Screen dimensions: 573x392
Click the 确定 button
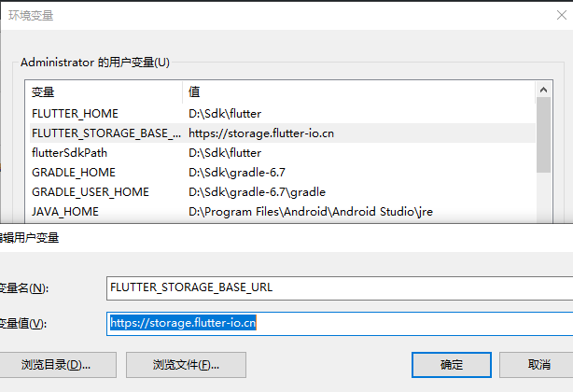tap(452, 365)
